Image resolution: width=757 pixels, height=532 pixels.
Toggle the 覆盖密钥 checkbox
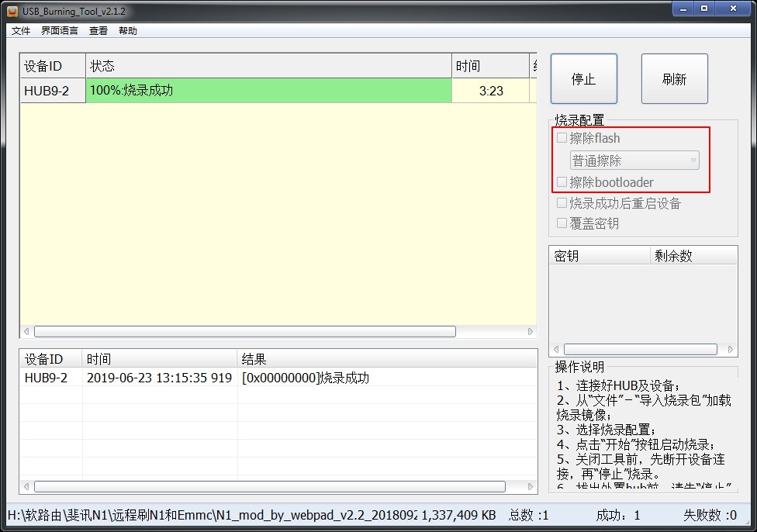[x=562, y=223]
